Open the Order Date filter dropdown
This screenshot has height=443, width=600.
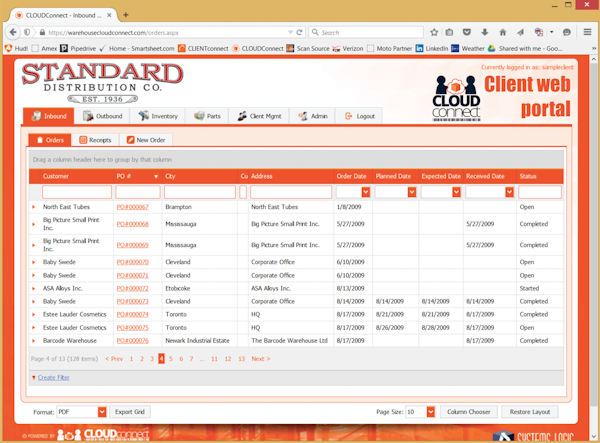tap(366, 192)
